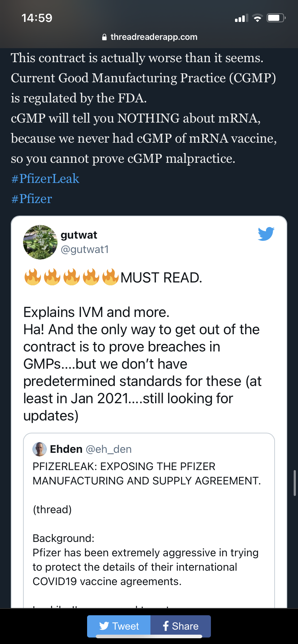Tap the cellular signal bars icon
The image size is (298, 644).
(x=241, y=18)
